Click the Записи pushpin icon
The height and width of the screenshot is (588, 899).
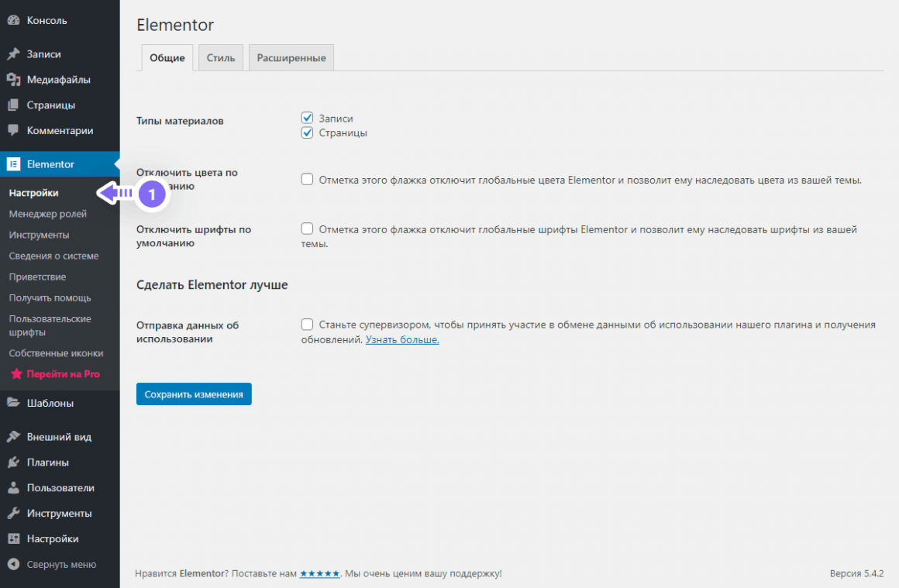(13, 54)
